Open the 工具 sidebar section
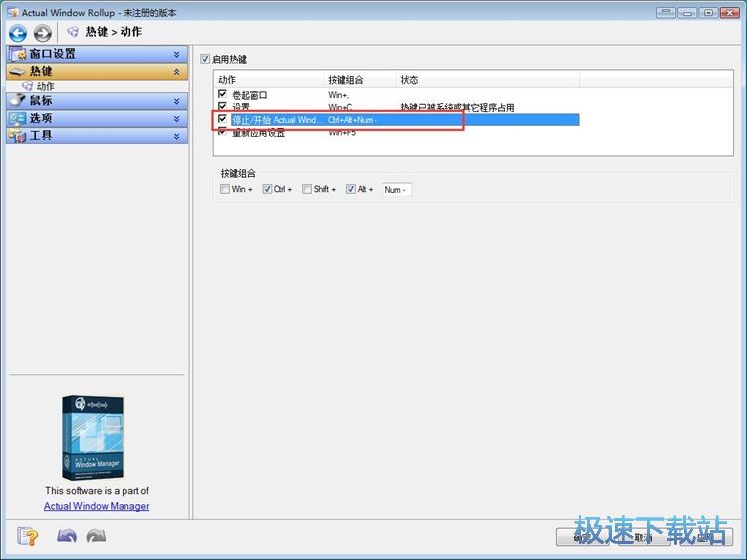 [x=98, y=136]
